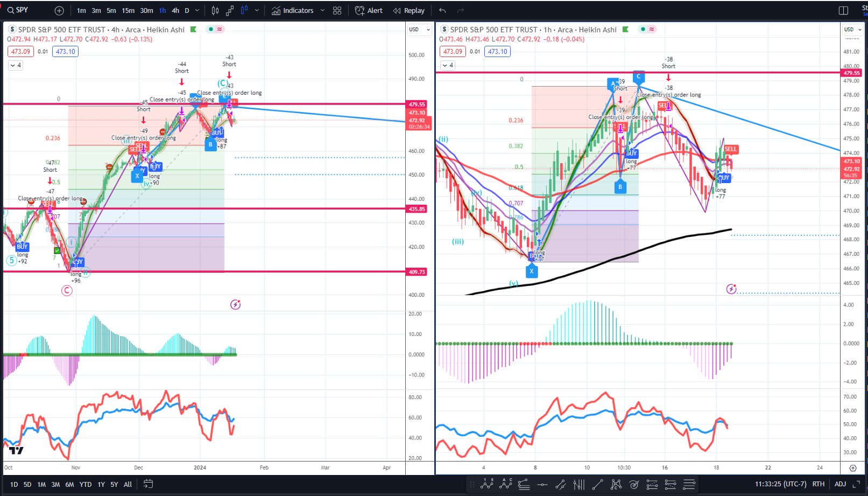This screenshot has width=868, height=496.
Task: Expand the collapsed indicator legend on 1h chart
Action: point(448,65)
